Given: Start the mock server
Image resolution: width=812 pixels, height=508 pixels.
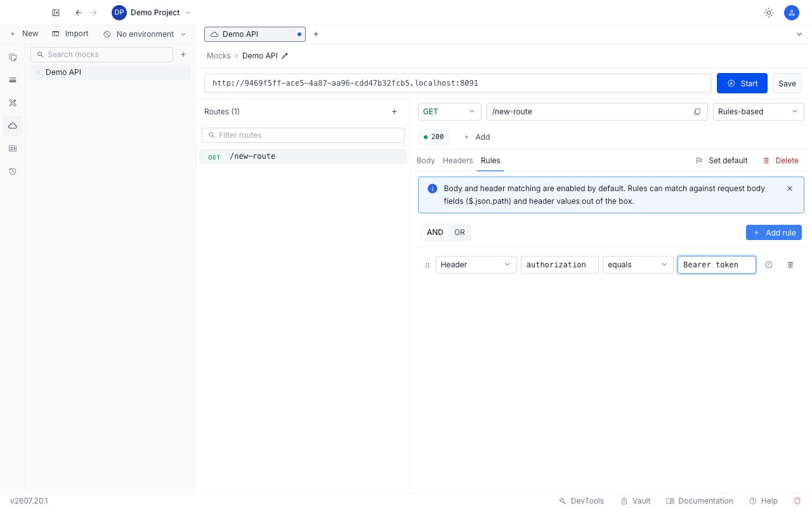Looking at the screenshot, I should point(742,83).
